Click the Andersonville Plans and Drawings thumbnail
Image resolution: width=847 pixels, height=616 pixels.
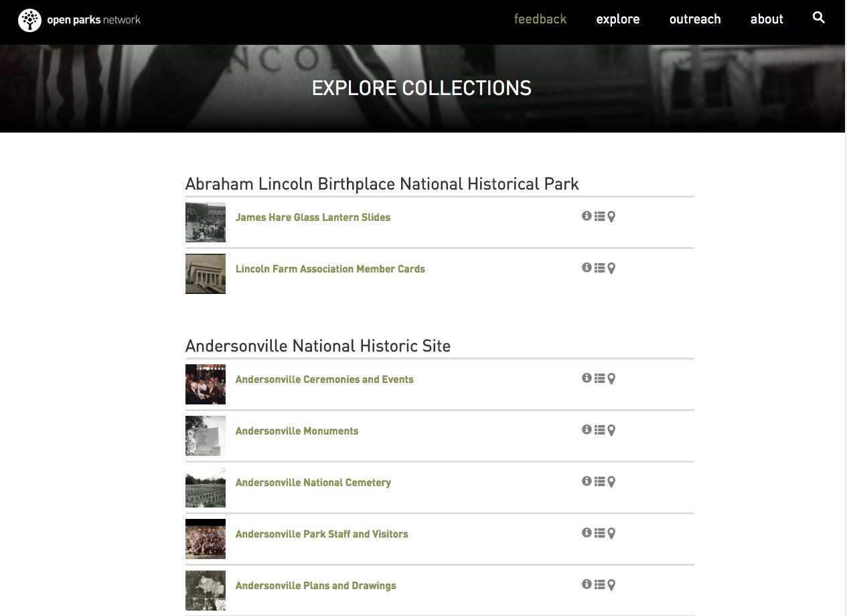coord(206,591)
